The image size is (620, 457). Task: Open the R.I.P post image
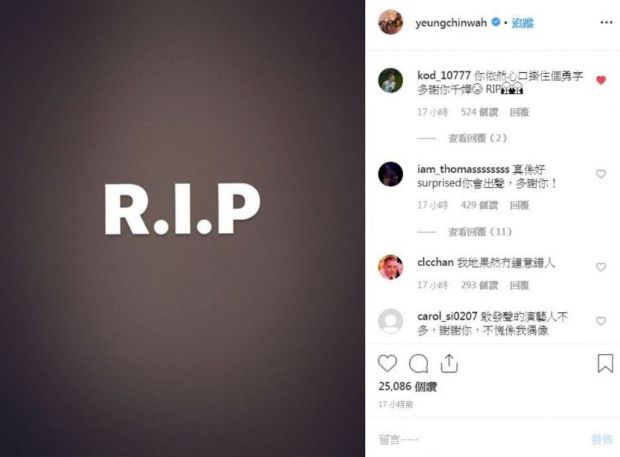[x=182, y=228]
